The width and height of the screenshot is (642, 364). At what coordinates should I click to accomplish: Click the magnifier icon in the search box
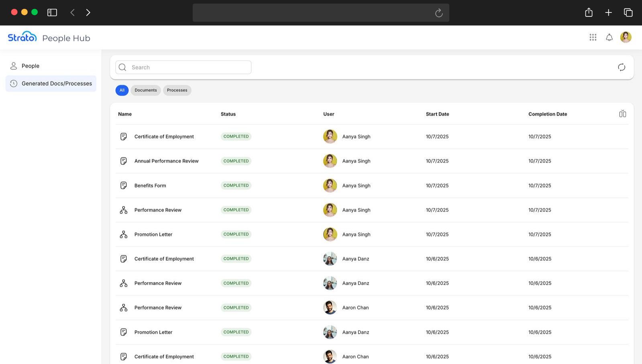coord(122,67)
